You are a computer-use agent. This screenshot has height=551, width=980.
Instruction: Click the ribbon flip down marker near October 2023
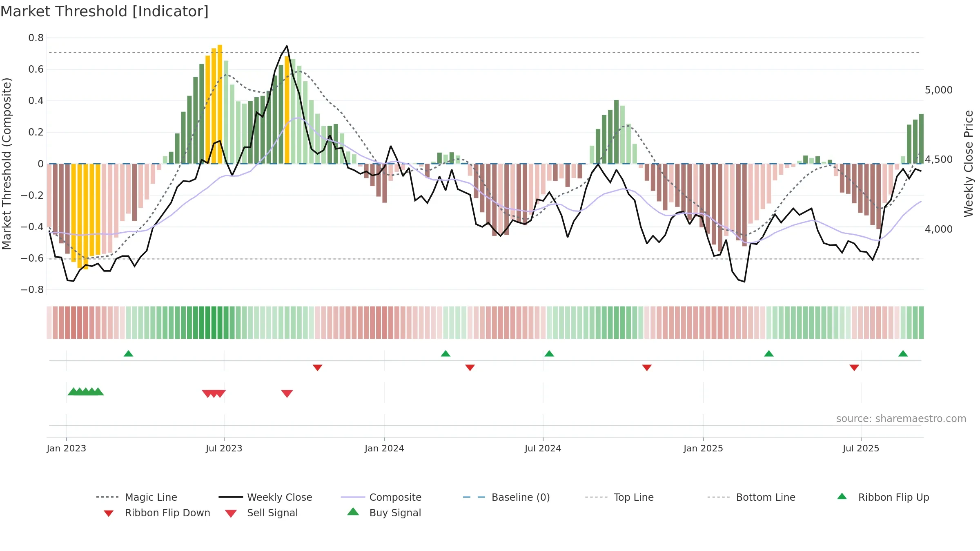click(318, 368)
